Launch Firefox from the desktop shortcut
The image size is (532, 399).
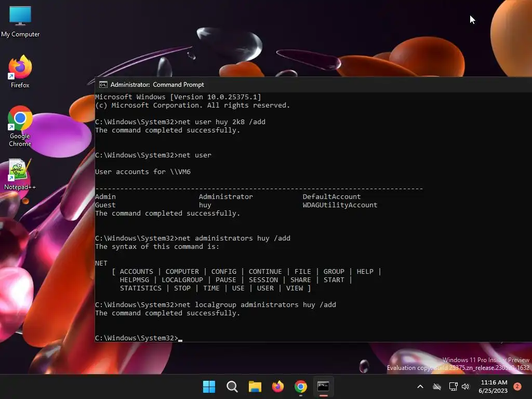pos(20,72)
